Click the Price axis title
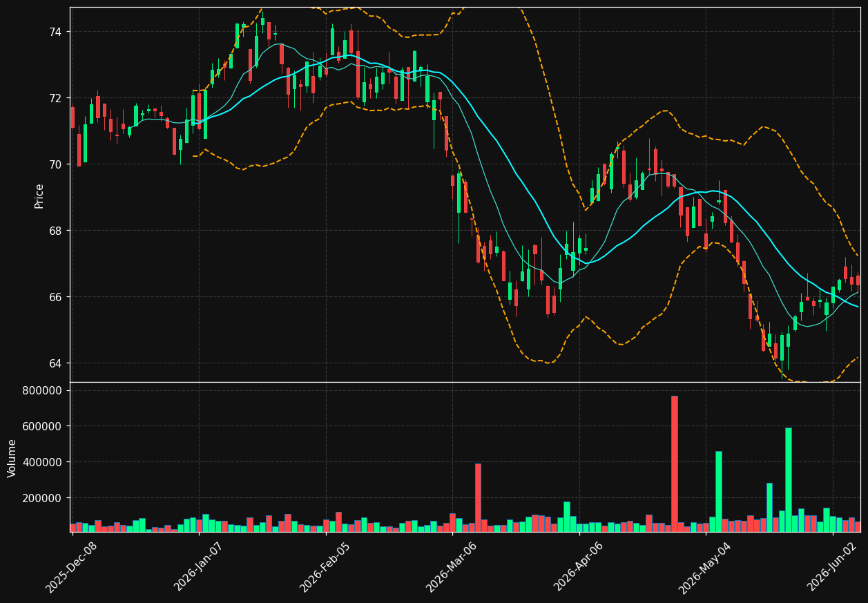Screen dimensions: 868x603 (39, 195)
